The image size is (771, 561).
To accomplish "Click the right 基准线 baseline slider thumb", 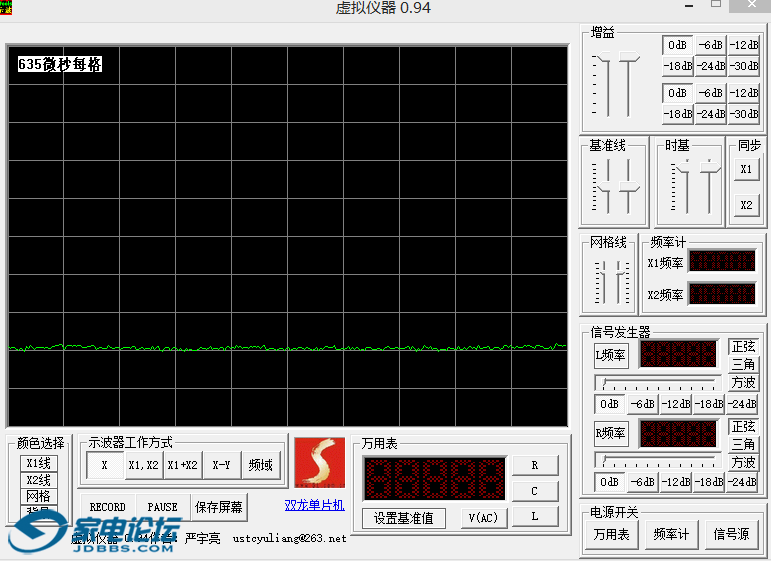I will click(x=629, y=187).
